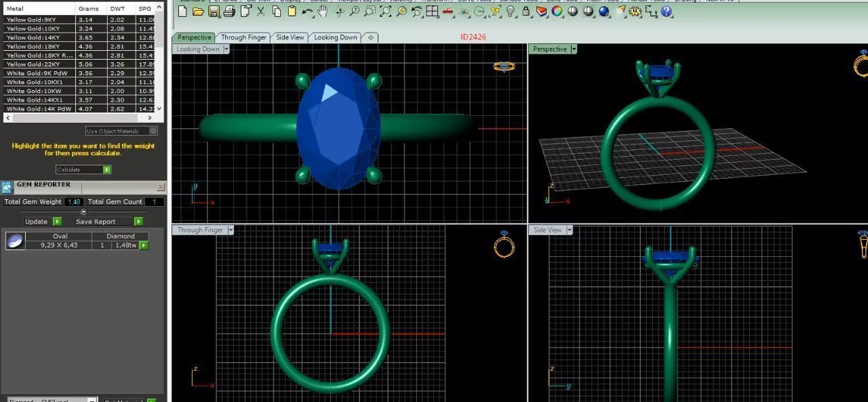Undo the last view change
Image resolution: width=868 pixels, height=402 pixels.
click(x=416, y=12)
